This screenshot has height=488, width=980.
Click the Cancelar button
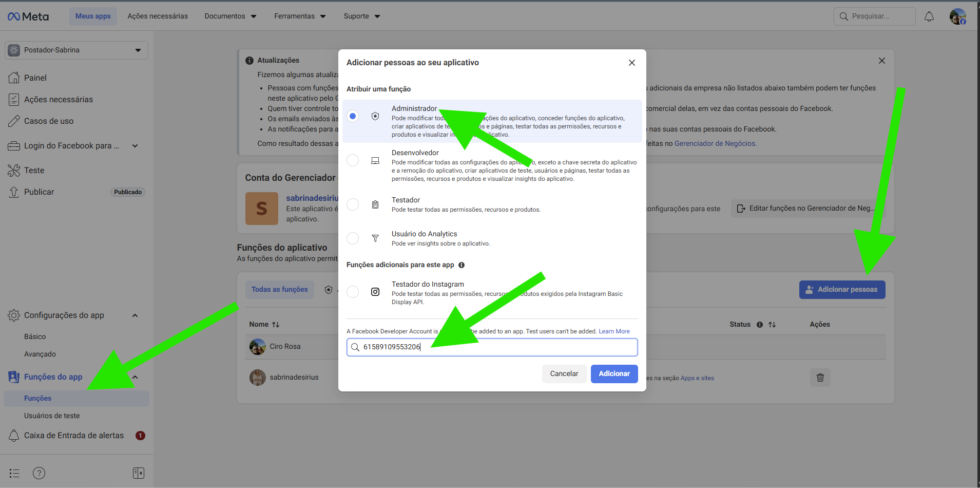(x=564, y=374)
